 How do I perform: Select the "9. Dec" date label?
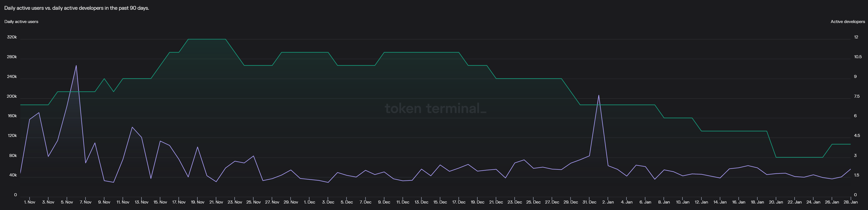pos(384,202)
